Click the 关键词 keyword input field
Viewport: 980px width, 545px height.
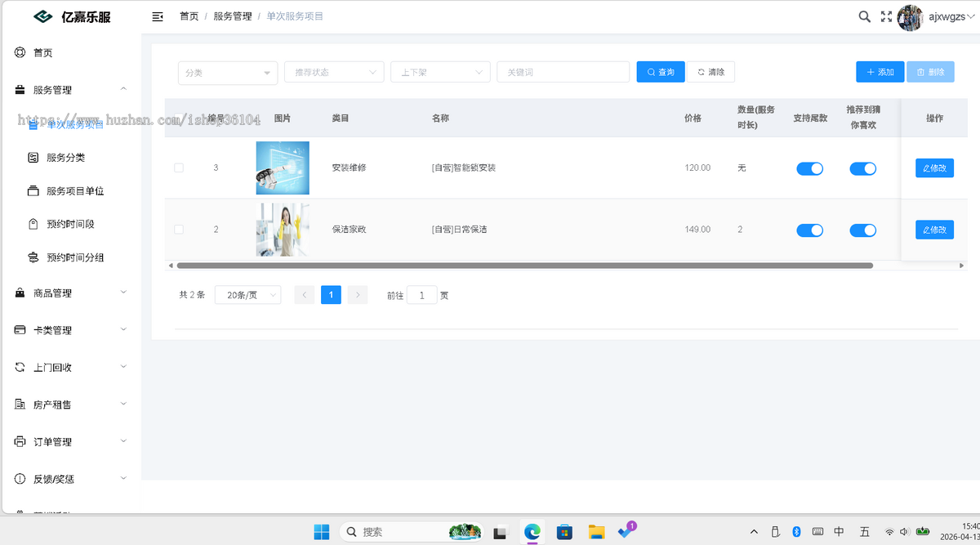click(563, 72)
